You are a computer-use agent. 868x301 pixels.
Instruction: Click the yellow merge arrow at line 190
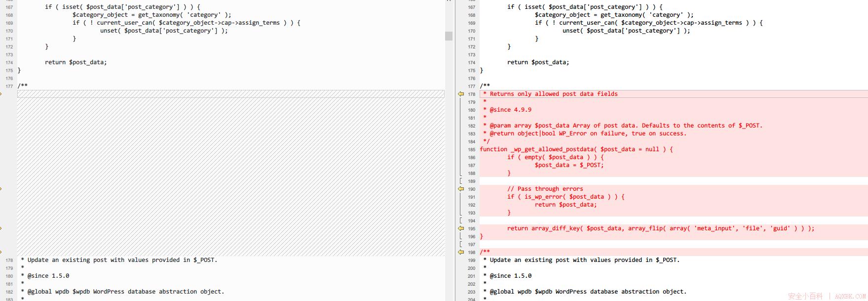coord(461,189)
